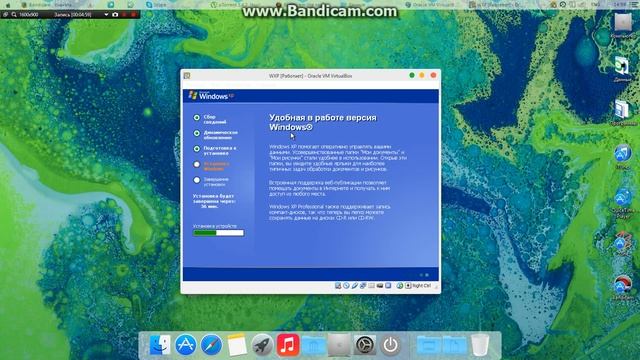Open the yellow Notes icon in dock
The image size is (640, 360).
pos(237,345)
